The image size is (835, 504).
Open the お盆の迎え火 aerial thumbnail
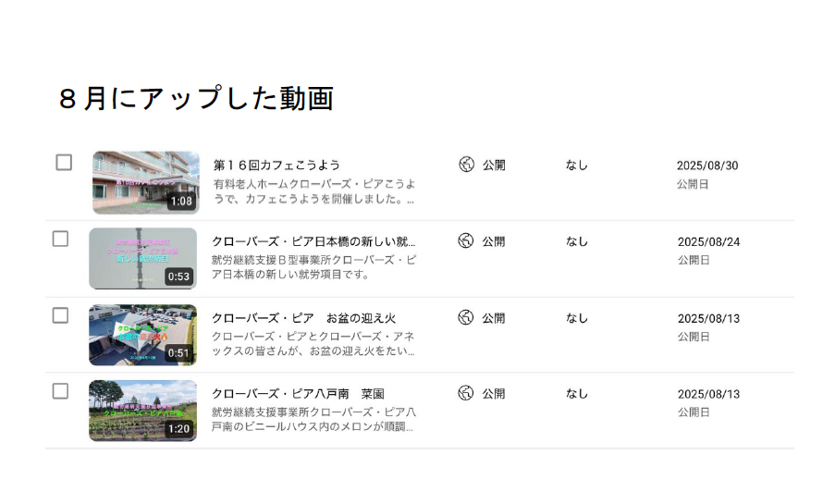(x=142, y=335)
